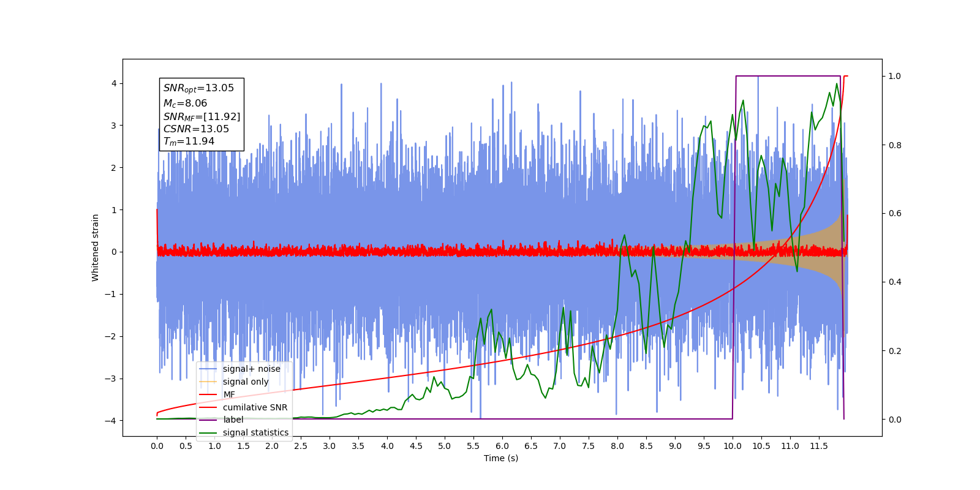Click the CSNR=13.05 annotation text
The image size is (980, 490).
(x=196, y=129)
